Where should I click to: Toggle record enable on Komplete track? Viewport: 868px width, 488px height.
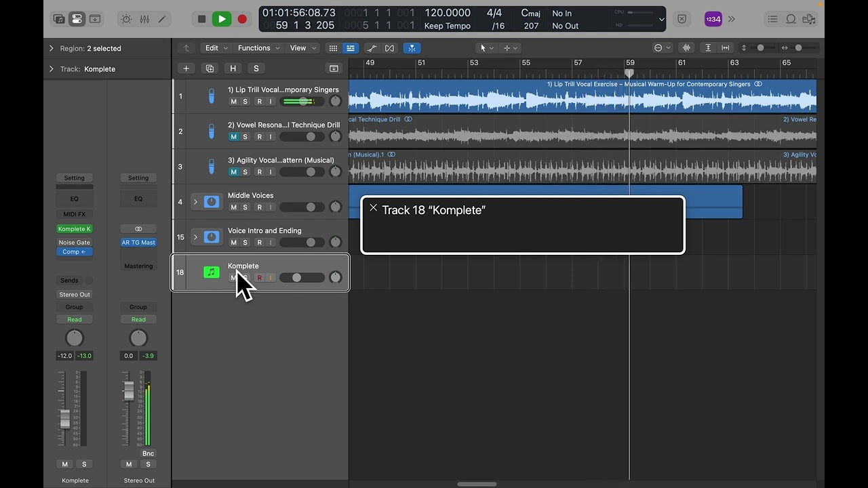coord(259,278)
